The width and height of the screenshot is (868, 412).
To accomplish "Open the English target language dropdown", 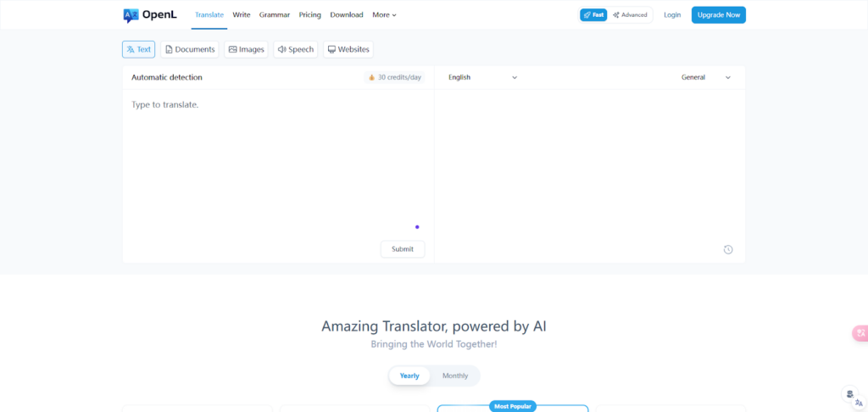I will [482, 77].
